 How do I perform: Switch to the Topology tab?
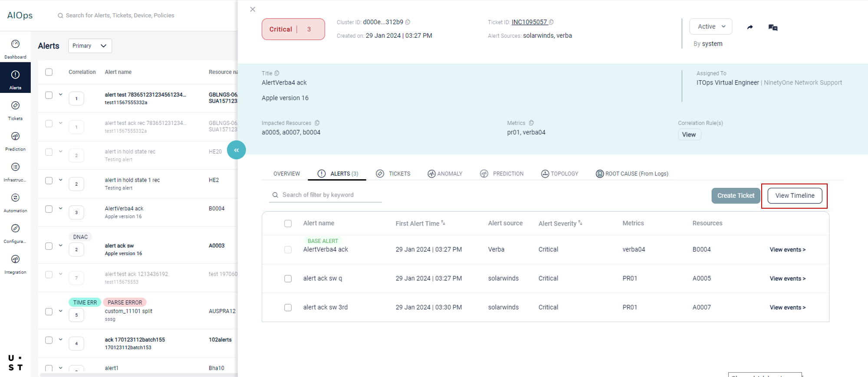coord(560,174)
